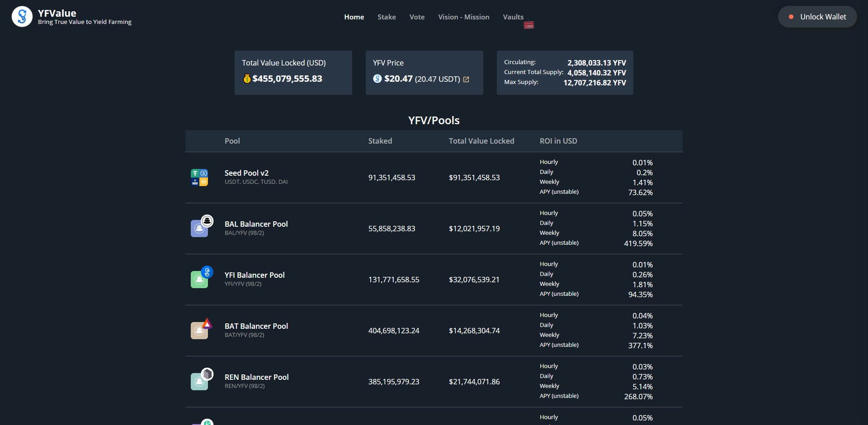Viewport: 868px width, 425px height.
Task: Click max supply value 12,707,216.82 YFV
Action: (594, 83)
